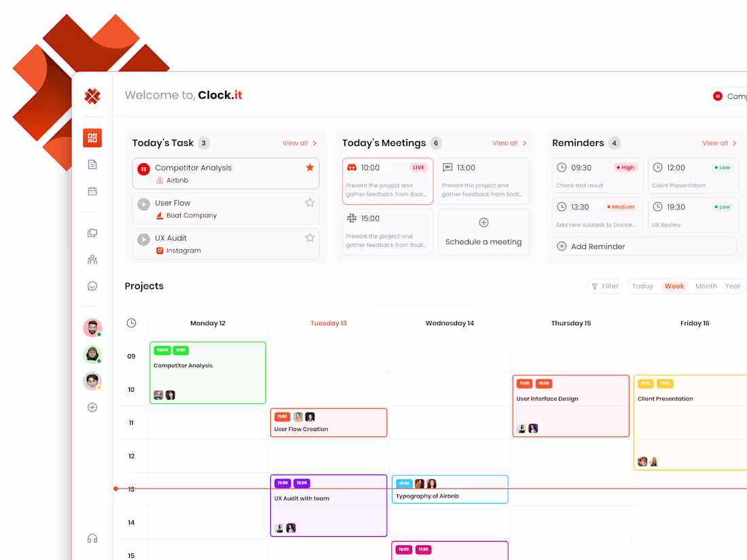Star the UX Audit task
Viewport: 747px width, 560px height.
tap(310, 238)
